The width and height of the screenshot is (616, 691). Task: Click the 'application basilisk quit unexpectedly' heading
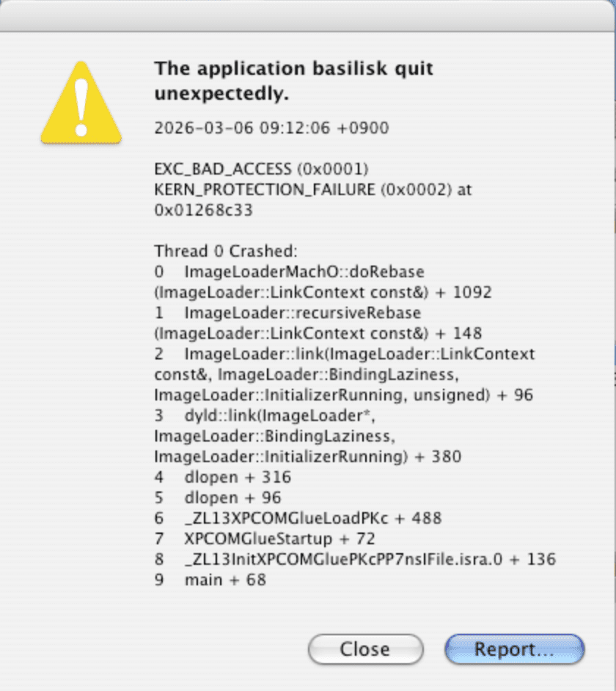(293, 81)
